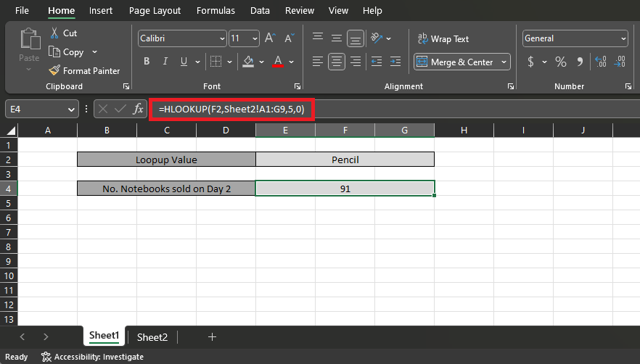Increase font size with the larger A icon

270,38
